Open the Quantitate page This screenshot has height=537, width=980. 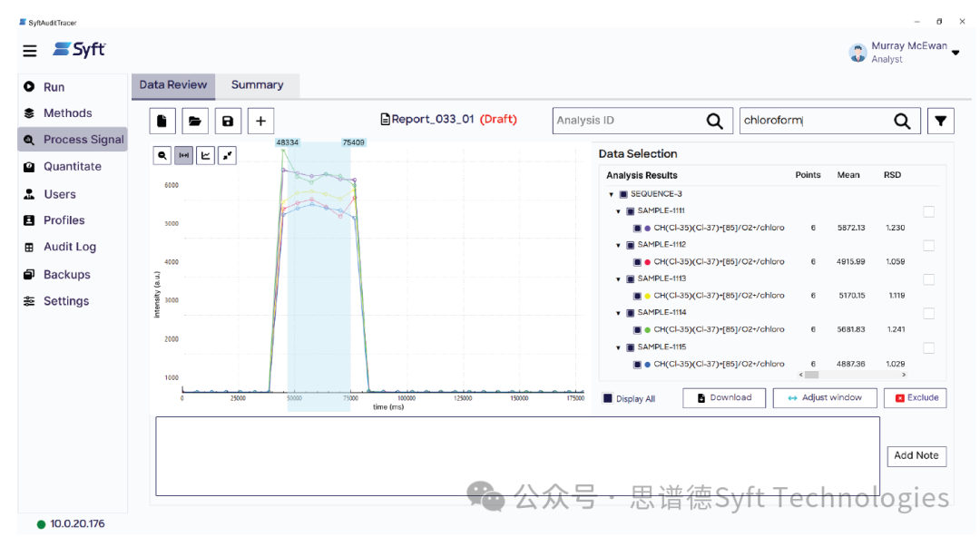tap(72, 166)
